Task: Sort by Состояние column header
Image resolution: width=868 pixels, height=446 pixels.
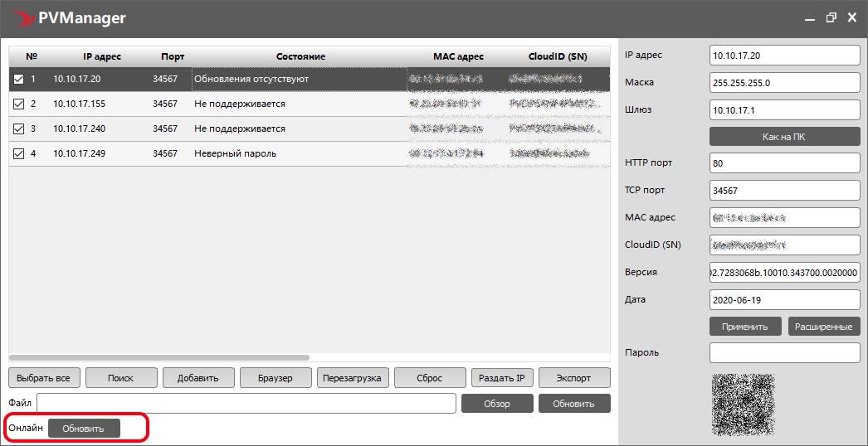Action: (x=300, y=56)
